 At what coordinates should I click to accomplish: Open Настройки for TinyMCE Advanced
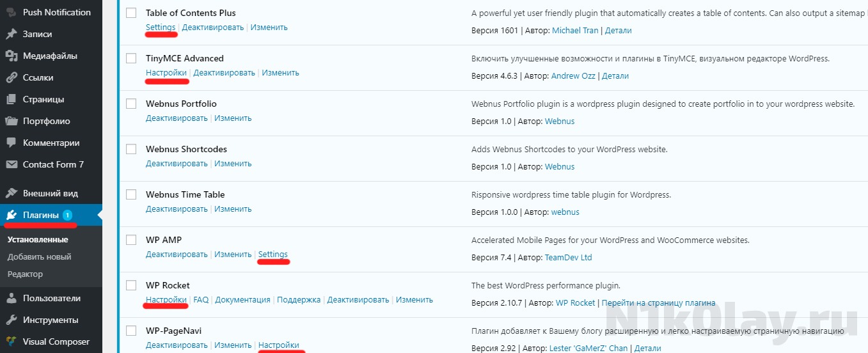[x=166, y=73]
